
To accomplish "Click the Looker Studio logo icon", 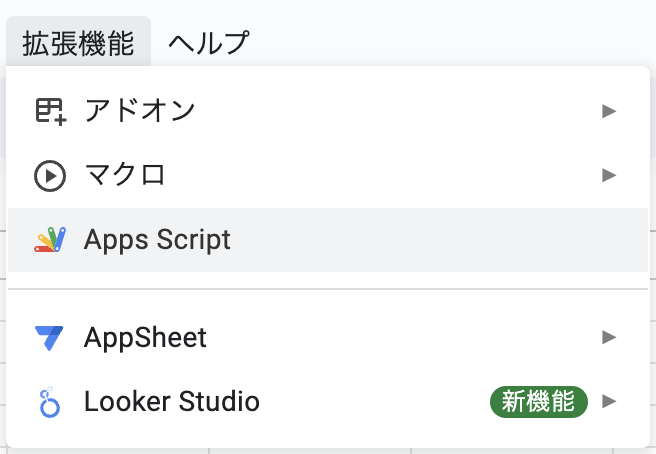I will tap(49, 402).
